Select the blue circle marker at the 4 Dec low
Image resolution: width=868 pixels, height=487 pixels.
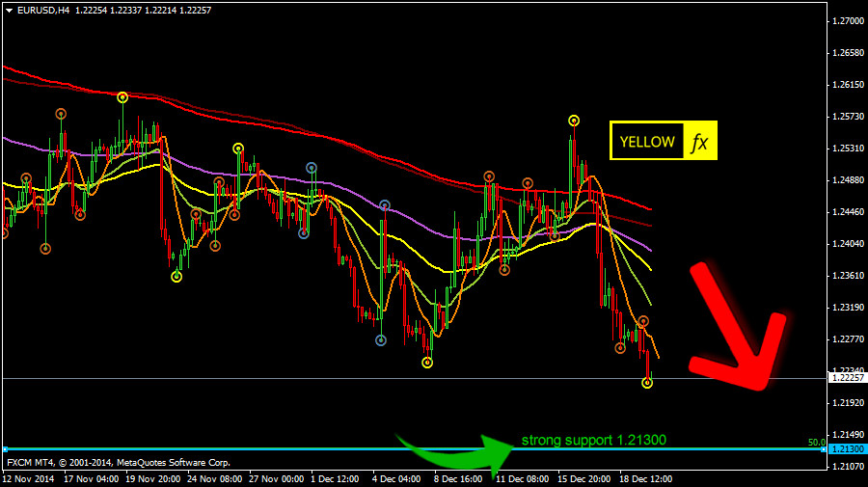click(x=381, y=339)
